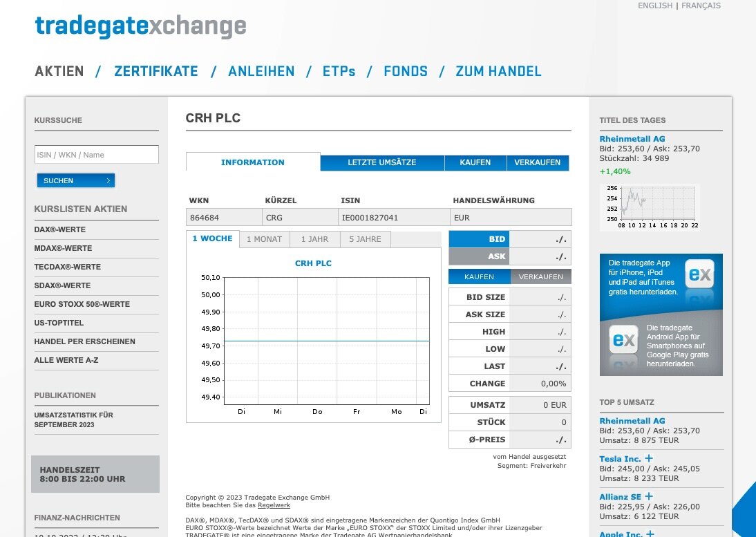Open Rheinmetall AG under Titel des Tages
Screen dimensions: 756x537
(x=632, y=139)
